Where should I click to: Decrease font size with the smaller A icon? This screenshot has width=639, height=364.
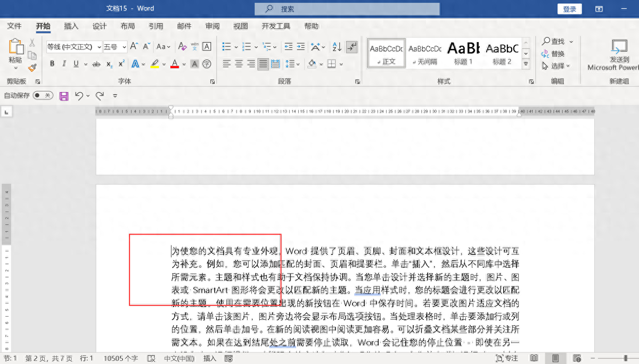coord(147,47)
